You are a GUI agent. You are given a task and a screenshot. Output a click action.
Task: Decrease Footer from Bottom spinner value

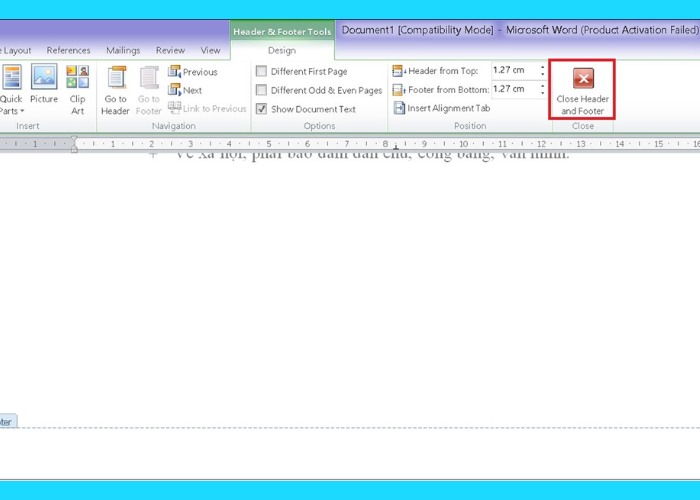(x=542, y=92)
